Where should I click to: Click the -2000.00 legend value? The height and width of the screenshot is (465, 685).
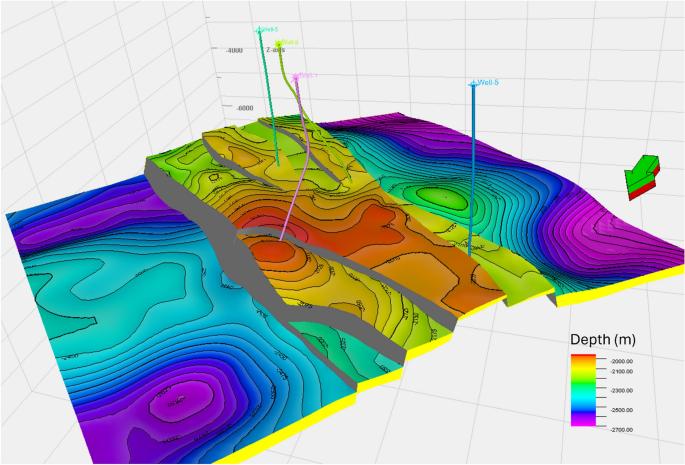pyautogui.click(x=621, y=360)
